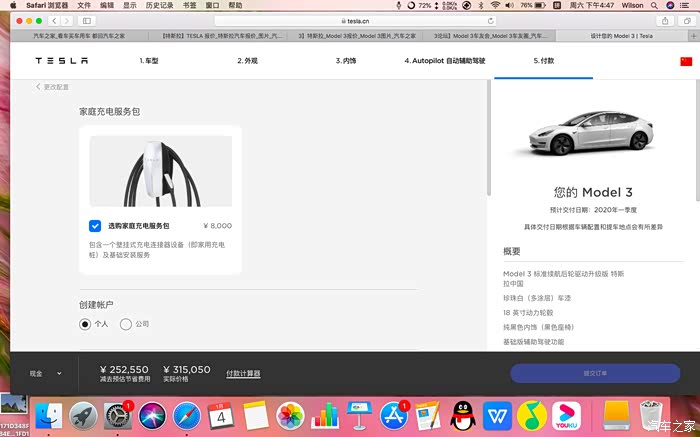The height and width of the screenshot is (437, 700).
Task: Open Siri from the Dock
Action: 151,413
